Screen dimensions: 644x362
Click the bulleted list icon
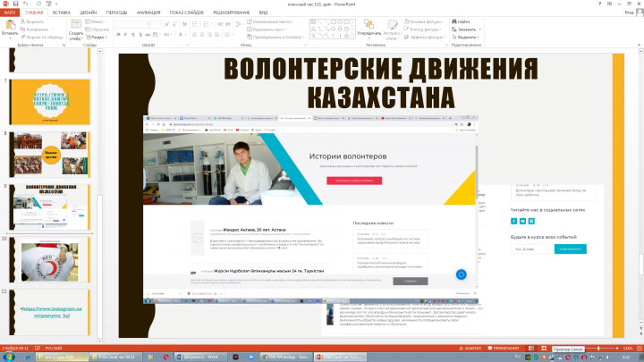coord(196,25)
